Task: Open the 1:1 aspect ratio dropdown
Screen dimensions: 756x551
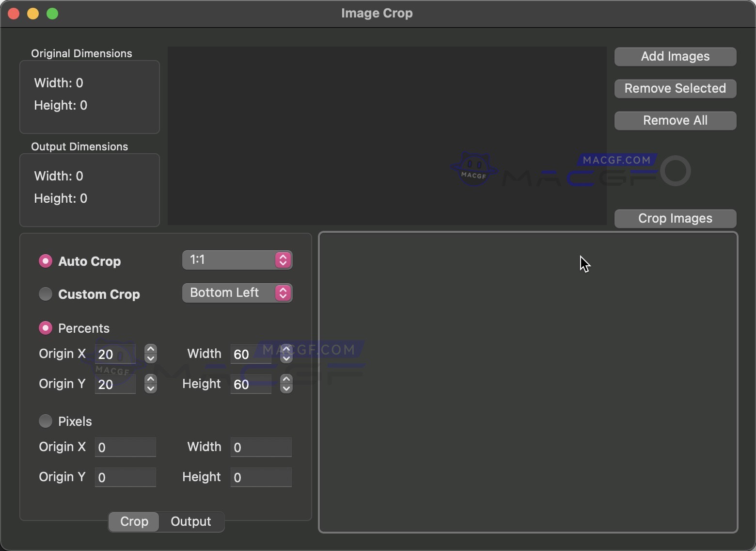Action: [x=237, y=260]
